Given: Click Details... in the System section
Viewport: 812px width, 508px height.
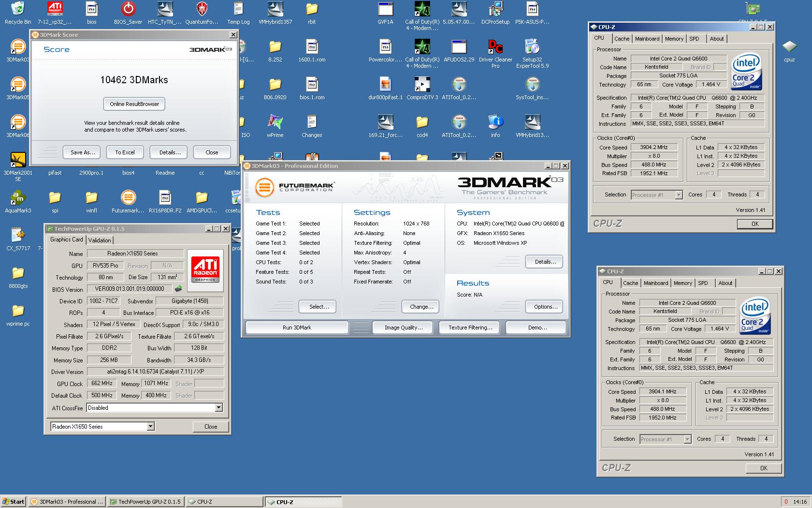Looking at the screenshot, I should click(544, 262).
